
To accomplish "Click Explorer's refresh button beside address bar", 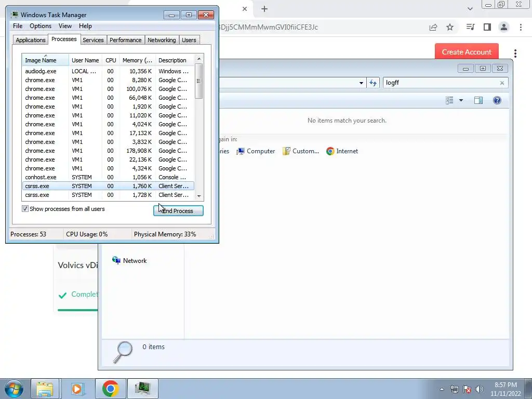I will tap(373, 83).
